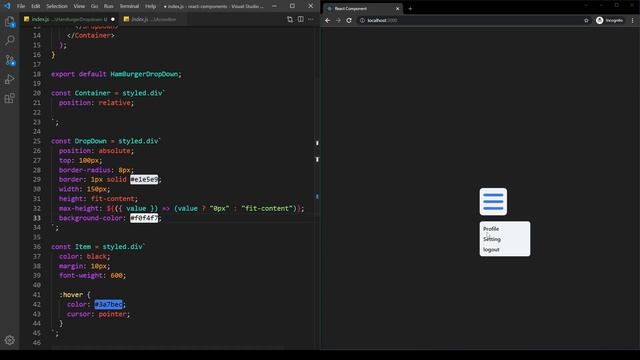Viewport: 640px width, 360px height.
Task: Switch to the HamBurgerDropDown index.js tab
Action: coord(69,19)
